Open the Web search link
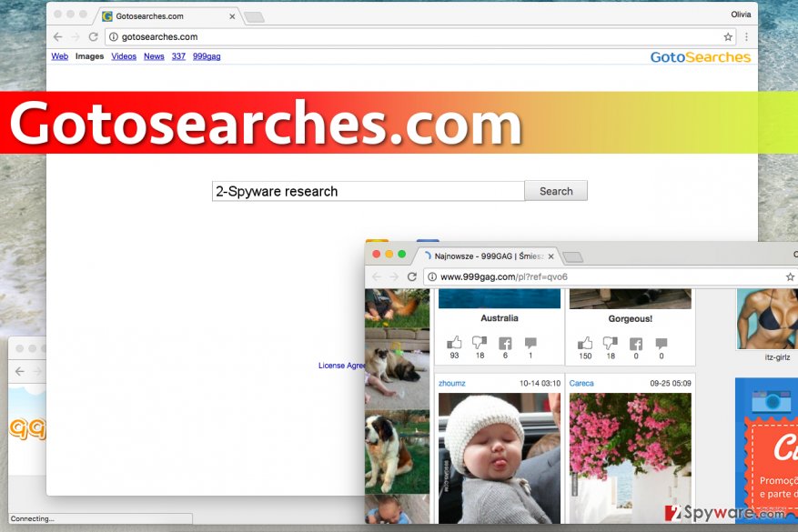798x532 pixels. point(59,56)
